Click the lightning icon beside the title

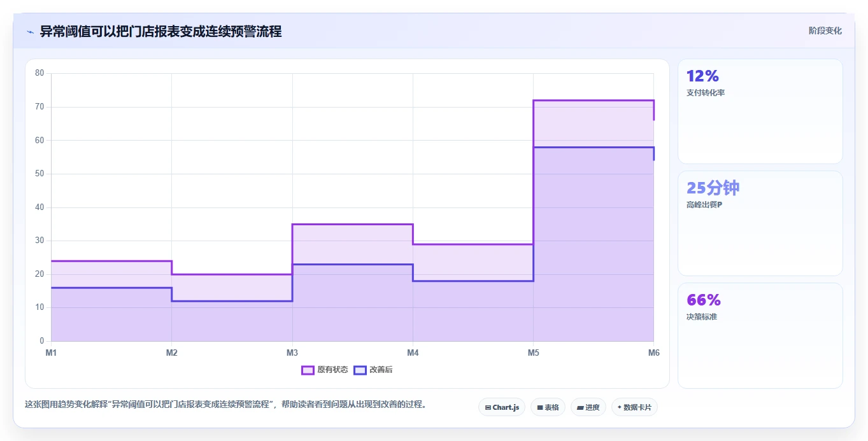(30, 32)
